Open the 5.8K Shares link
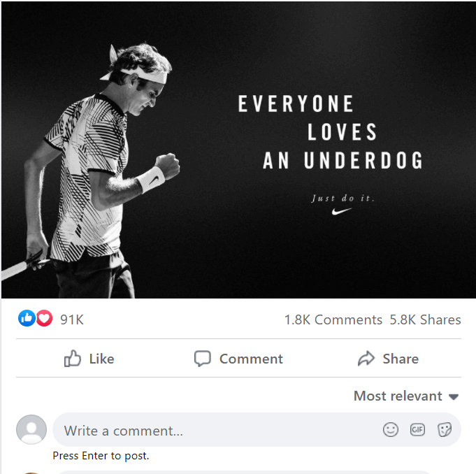Image resolution: width=476 pixels, height=474 pixels. click(x=425, y=319)
